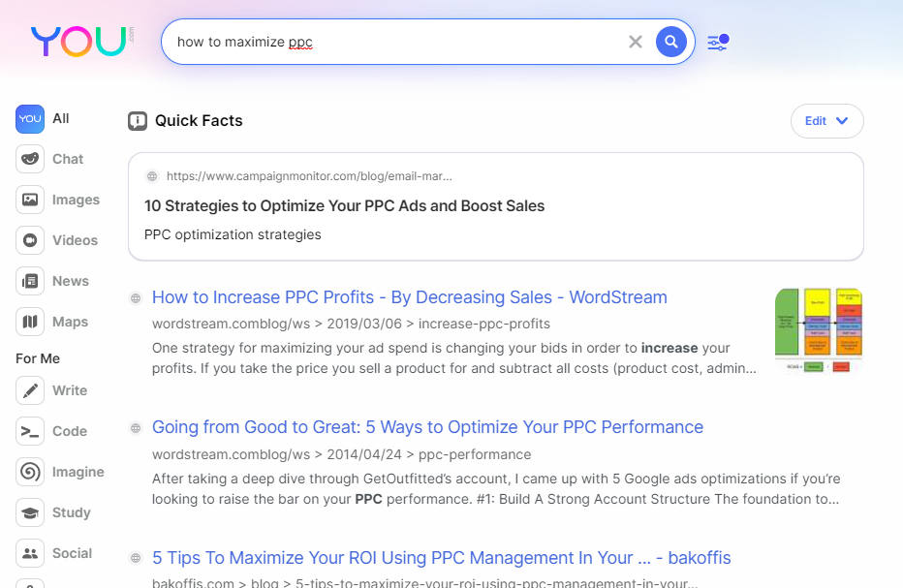Switch to the Chat tab label

coord(68,159)
